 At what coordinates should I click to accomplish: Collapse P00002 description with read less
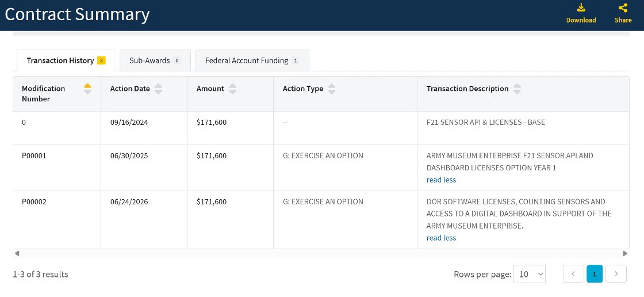[441, 238]
